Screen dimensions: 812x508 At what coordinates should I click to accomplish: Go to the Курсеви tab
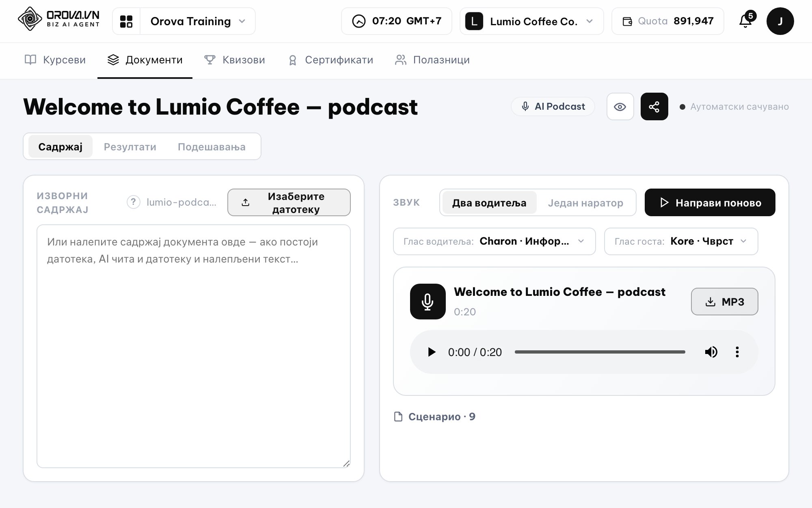[55, 60]
